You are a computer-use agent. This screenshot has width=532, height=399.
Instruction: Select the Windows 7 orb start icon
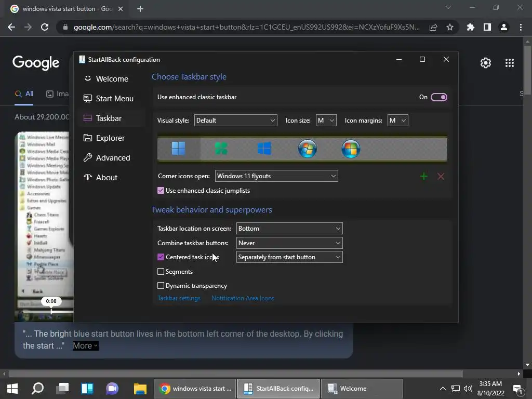point(308,149)
